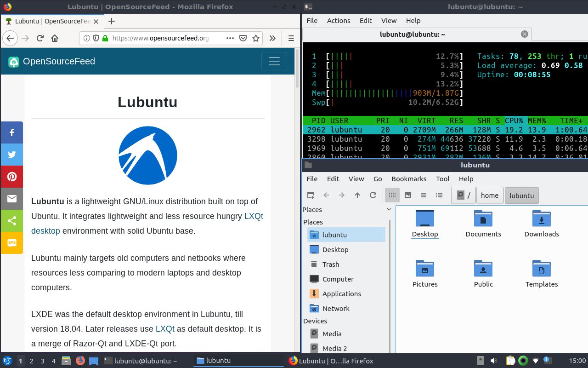Bookmark the current page in Firefox
The height and width of the screenshot is (368, 588).
tap(255, 38)
